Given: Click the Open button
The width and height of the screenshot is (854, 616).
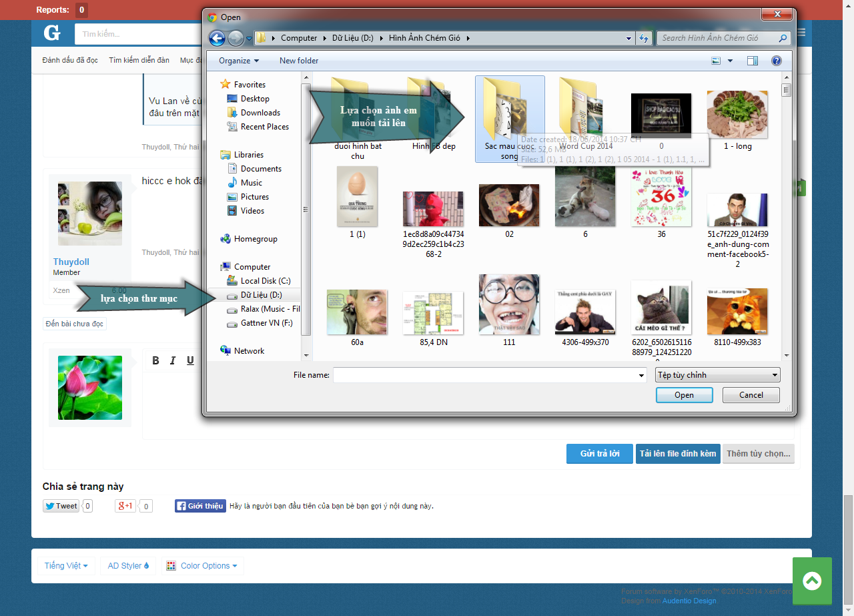Looking at the screenshot, I should tap(684, 395).
